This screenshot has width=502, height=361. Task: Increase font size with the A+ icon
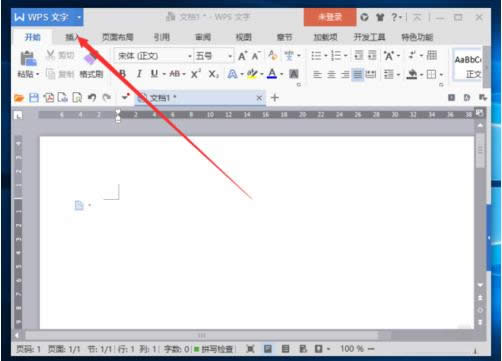click(243, 56)
